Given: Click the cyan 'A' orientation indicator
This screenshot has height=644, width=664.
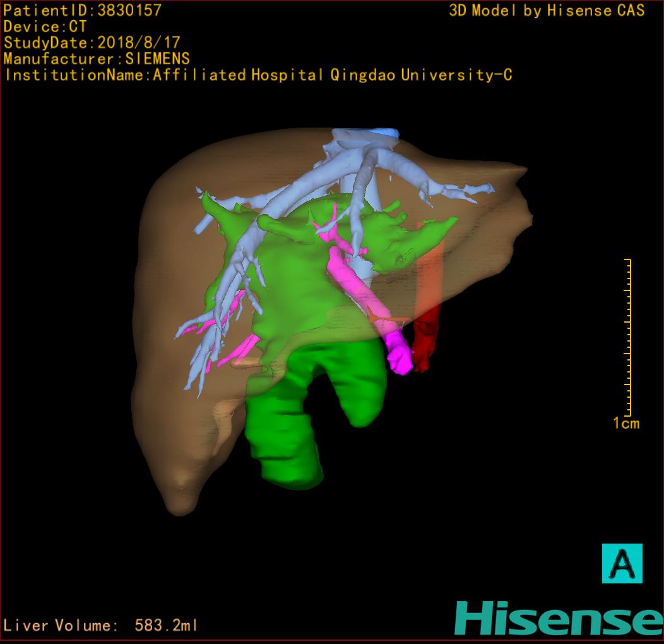Looking at the screenshot, I should click(x=622, y=563).
